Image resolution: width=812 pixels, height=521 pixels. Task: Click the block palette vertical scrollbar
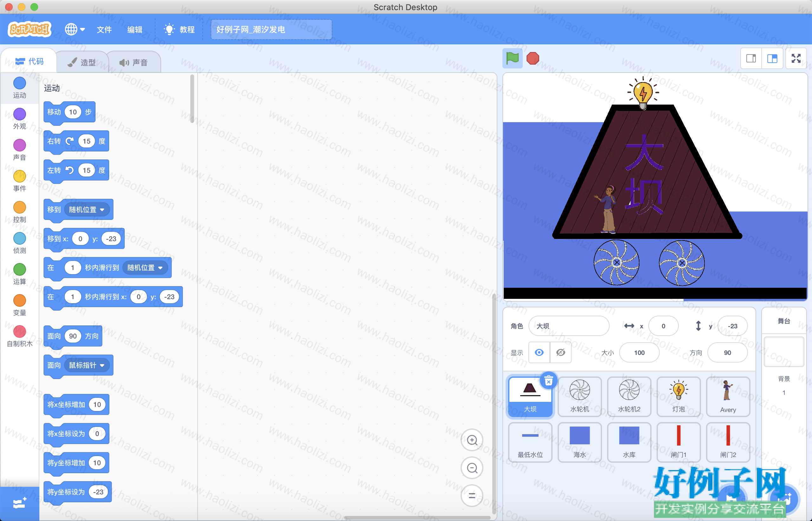(x=192, y=99)
